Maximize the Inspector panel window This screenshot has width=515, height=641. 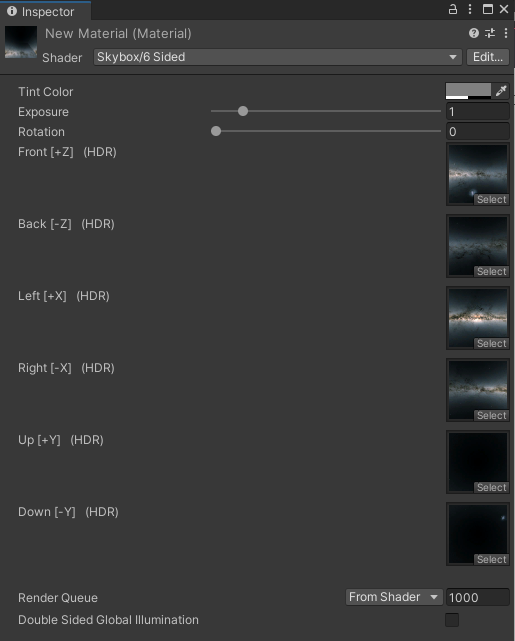(488, 9)
